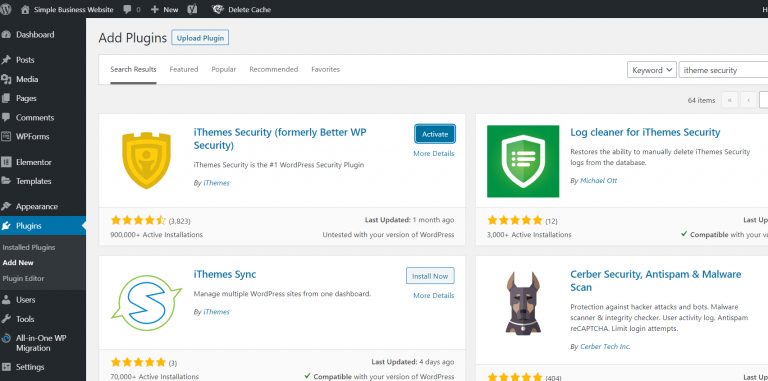Viewport: 768px width, 381px height.
Task: Click the Upload Plugin button
Action: click(200, 38)
